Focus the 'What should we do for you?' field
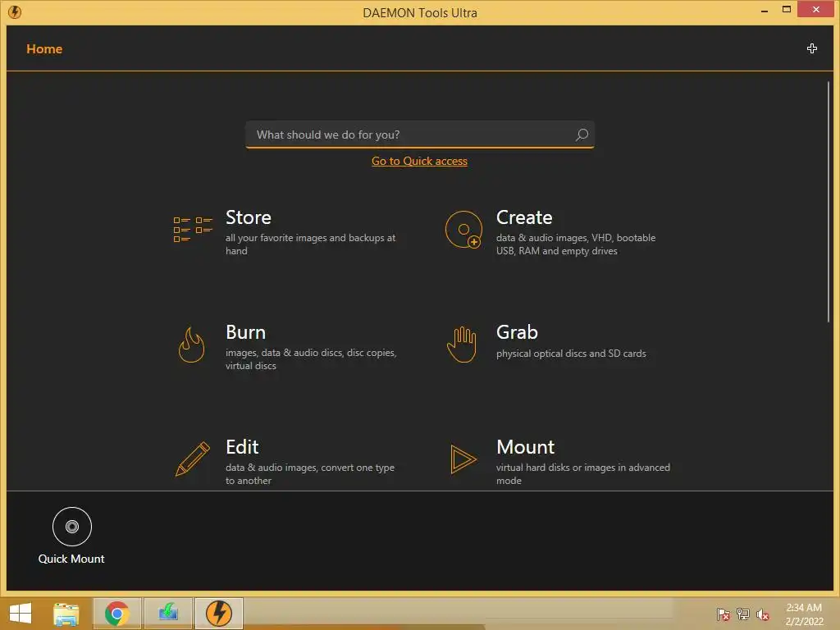 click(419, 135)
